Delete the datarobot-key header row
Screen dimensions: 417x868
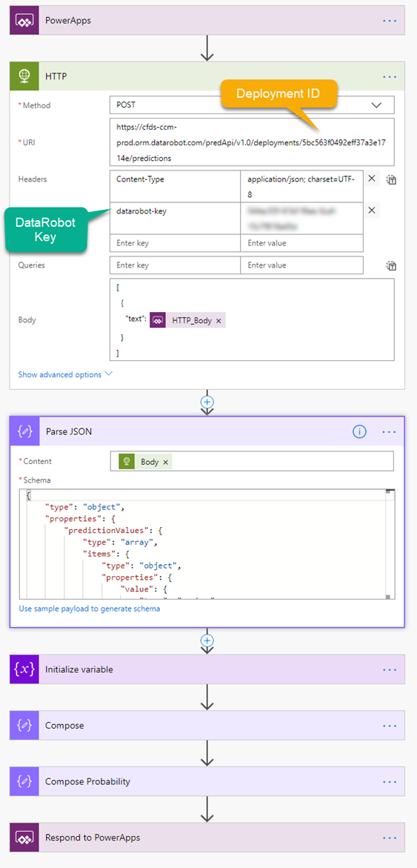(x=373, y=211)
